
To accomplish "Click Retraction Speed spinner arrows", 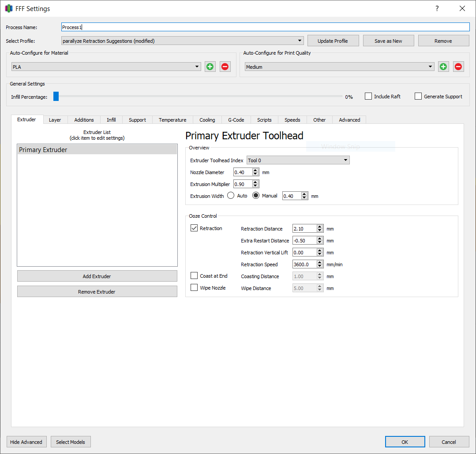I will click(320, 264).
